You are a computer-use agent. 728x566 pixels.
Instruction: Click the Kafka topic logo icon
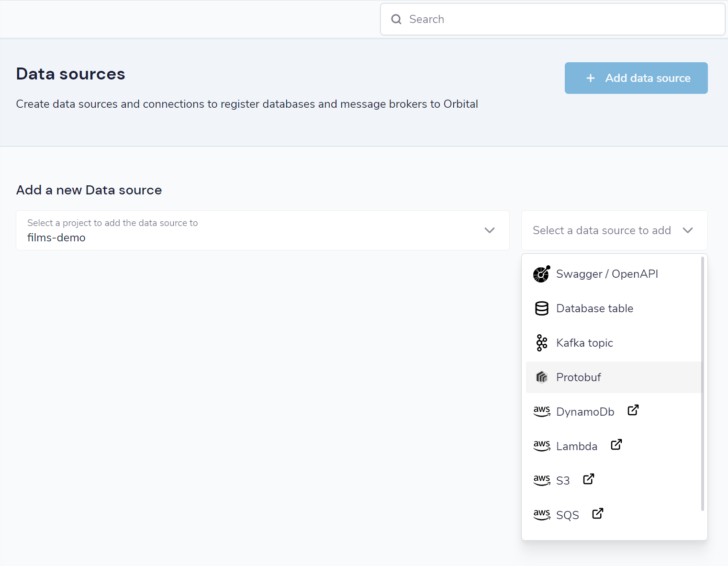(541, 343)
